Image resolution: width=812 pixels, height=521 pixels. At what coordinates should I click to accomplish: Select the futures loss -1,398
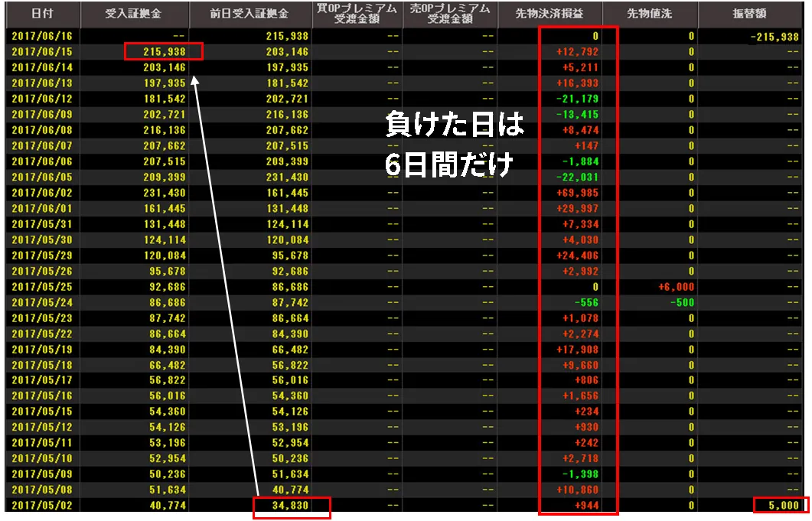pos(580,474)
